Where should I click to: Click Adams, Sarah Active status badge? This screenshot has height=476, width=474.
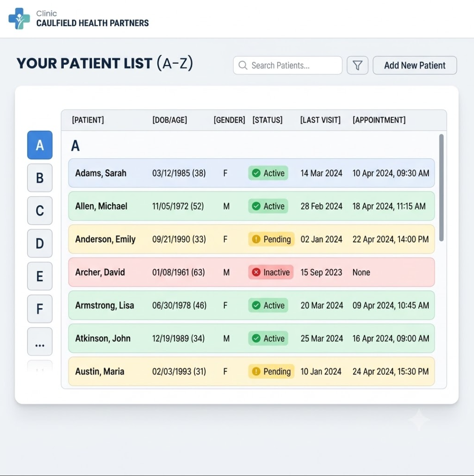(x=268, y=173)
